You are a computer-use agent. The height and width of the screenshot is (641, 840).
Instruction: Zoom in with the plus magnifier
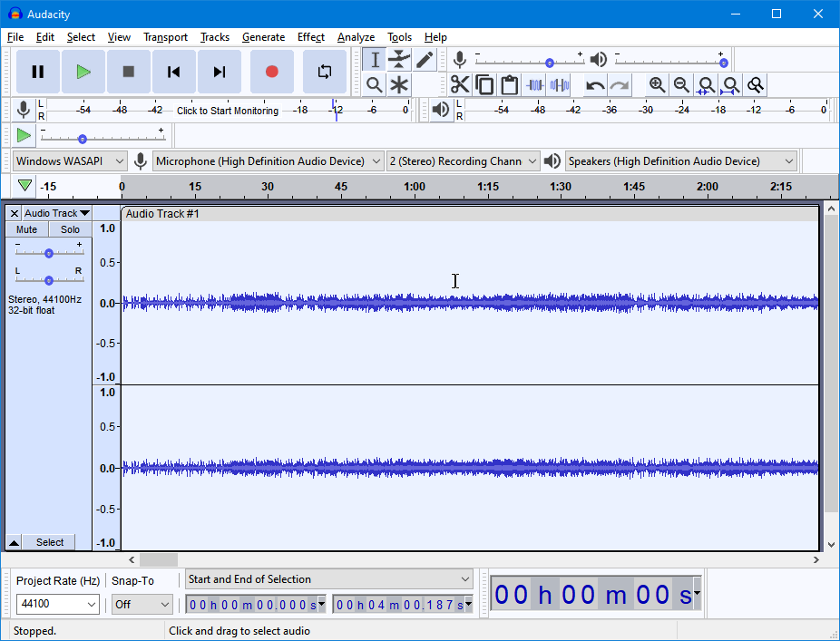(657, 85)
